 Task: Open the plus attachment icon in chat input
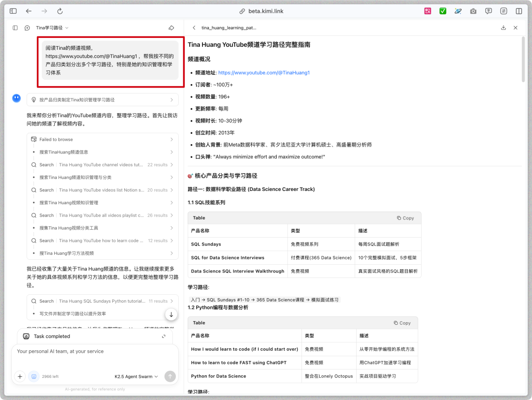[20, 376]
